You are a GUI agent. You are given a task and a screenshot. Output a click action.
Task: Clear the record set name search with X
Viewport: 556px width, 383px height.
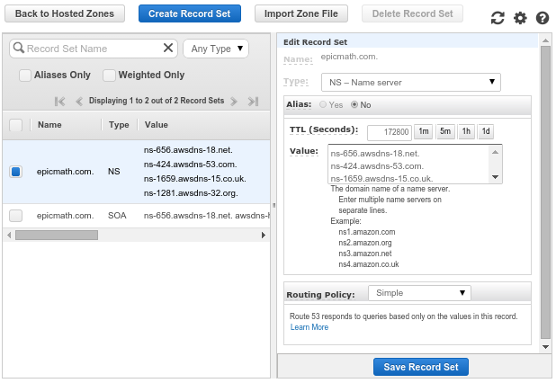click(x=168, y=48)
